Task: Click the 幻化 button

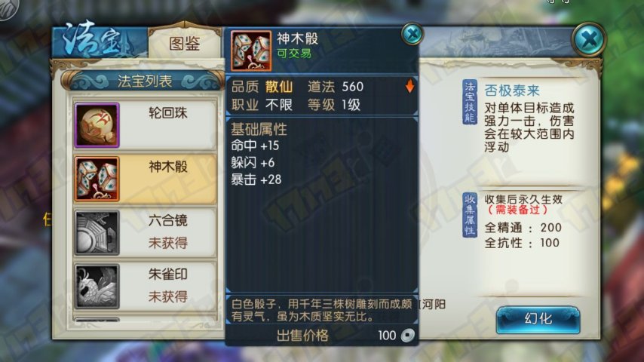Action: point(538,319)
